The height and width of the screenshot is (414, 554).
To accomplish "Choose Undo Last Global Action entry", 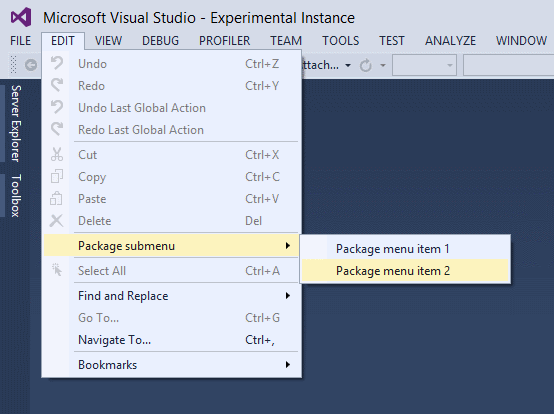I will pyautogui.click(x=171, y=108).
